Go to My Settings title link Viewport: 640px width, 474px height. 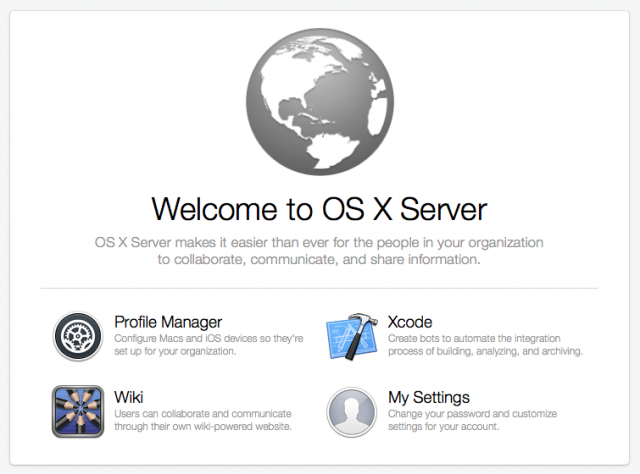[x=429, y=398]
